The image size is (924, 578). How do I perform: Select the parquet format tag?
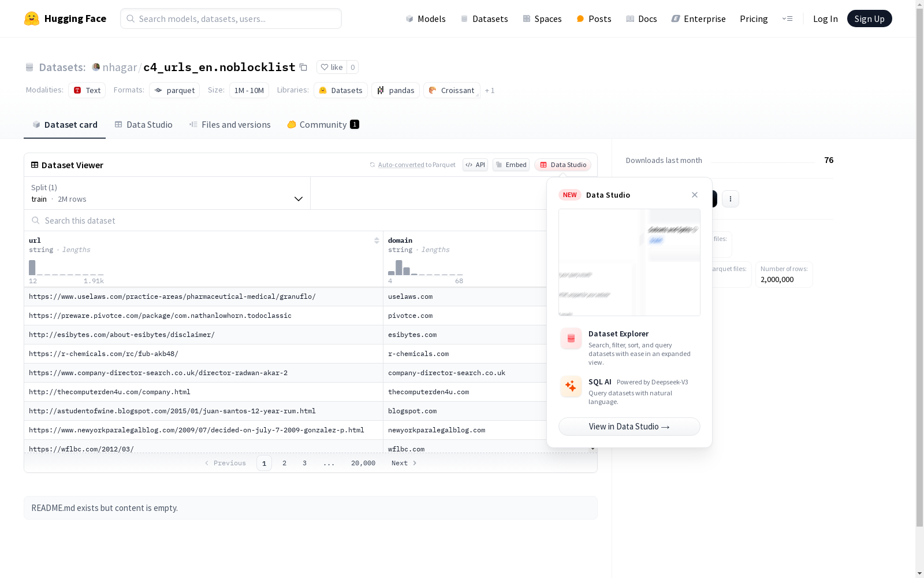tap(174, 90)
